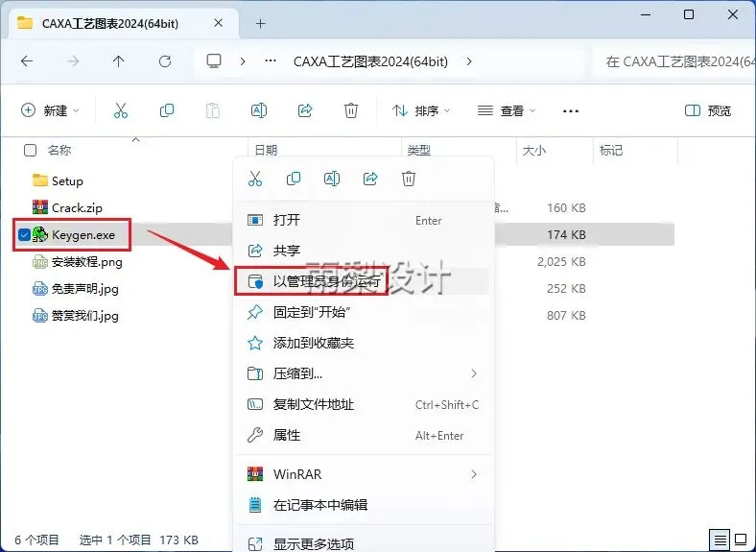
Task: Click the Cut scissors in the context menu
Action: coord(255,179)
